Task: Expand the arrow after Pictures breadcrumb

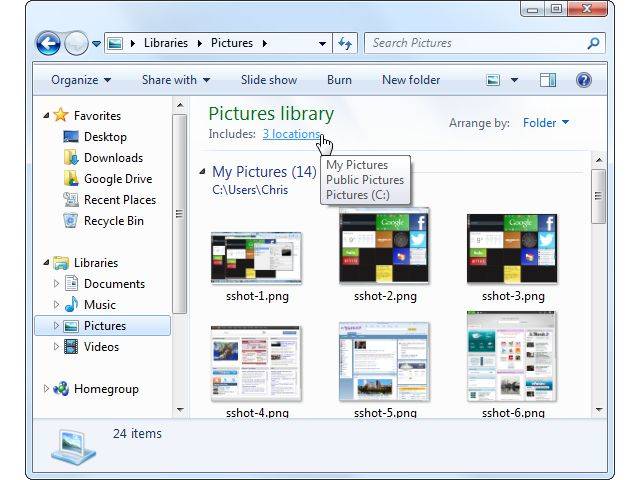Action: click(x=265, y=43)
